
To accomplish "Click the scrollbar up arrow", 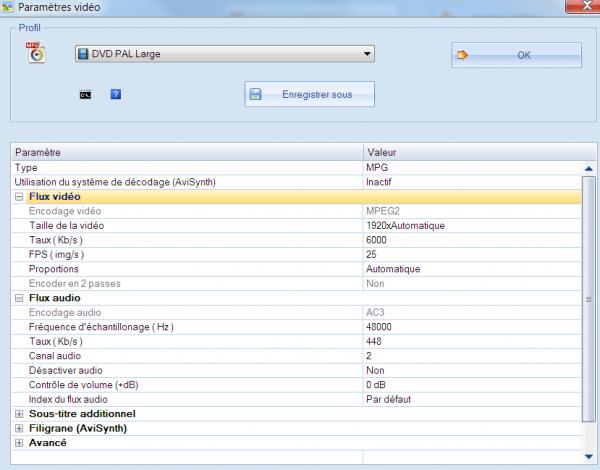I will [589, 169].
